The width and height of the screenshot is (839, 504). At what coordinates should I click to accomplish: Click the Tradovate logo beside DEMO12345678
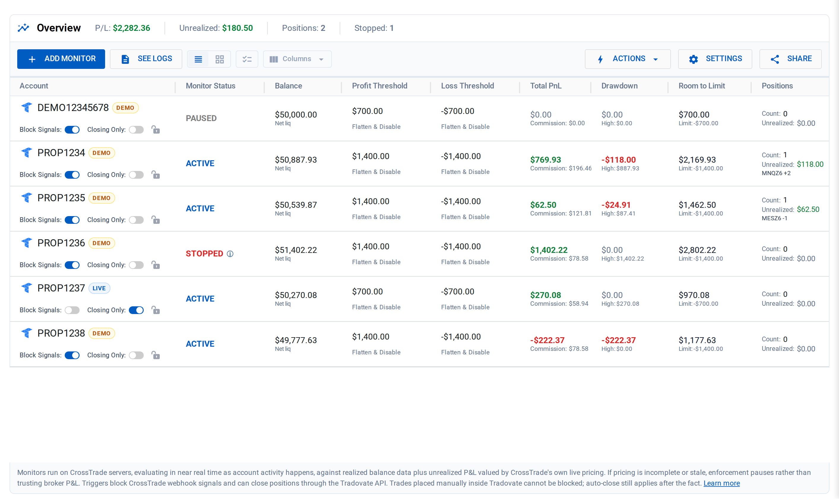click(x=26, y=108)
